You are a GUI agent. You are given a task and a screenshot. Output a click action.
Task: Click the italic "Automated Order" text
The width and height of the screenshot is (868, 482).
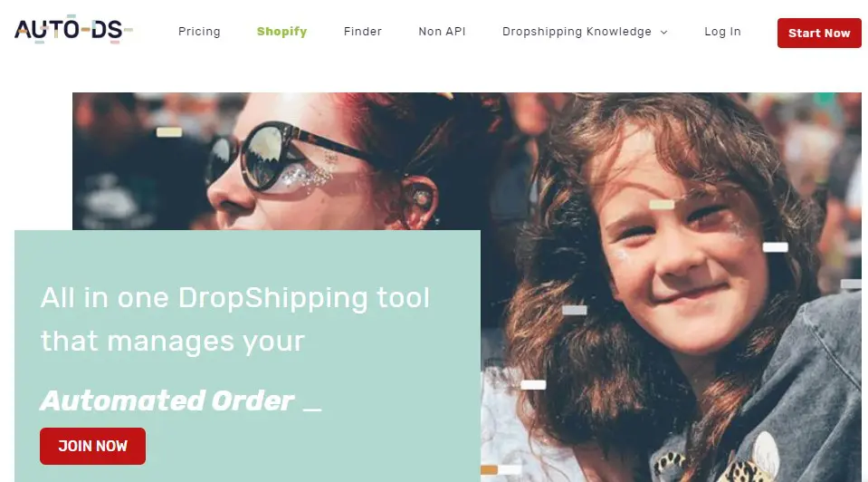tap(167, 400)
